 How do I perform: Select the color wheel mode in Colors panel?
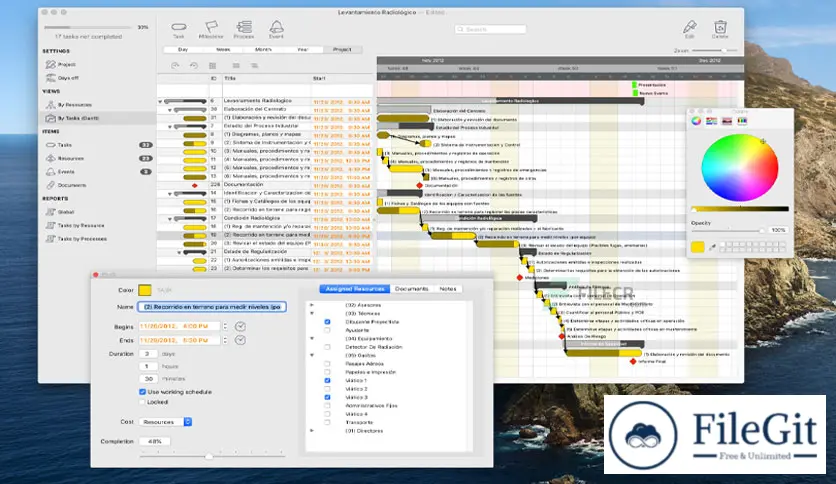696,121
